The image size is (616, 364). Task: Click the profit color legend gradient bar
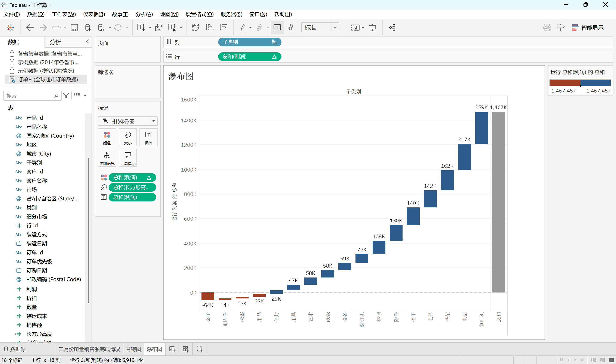pos(580,83)
